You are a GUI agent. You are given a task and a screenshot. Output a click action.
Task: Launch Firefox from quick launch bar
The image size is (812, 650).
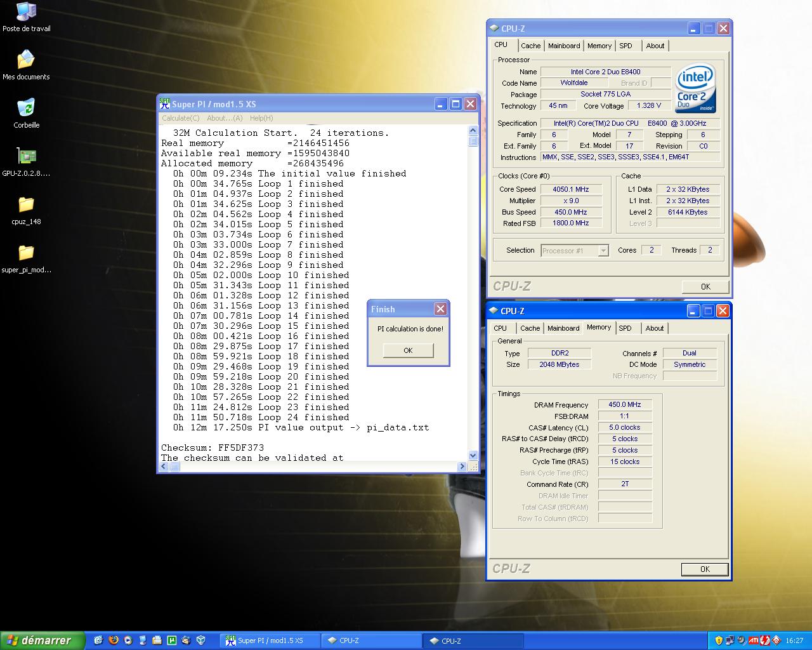(x=114, y=640)
